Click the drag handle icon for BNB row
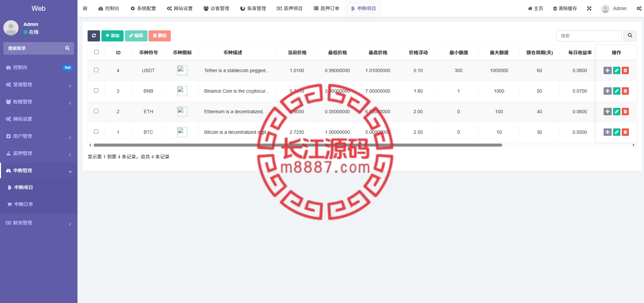Screen dimensions: 644x303 pos(608,91)
